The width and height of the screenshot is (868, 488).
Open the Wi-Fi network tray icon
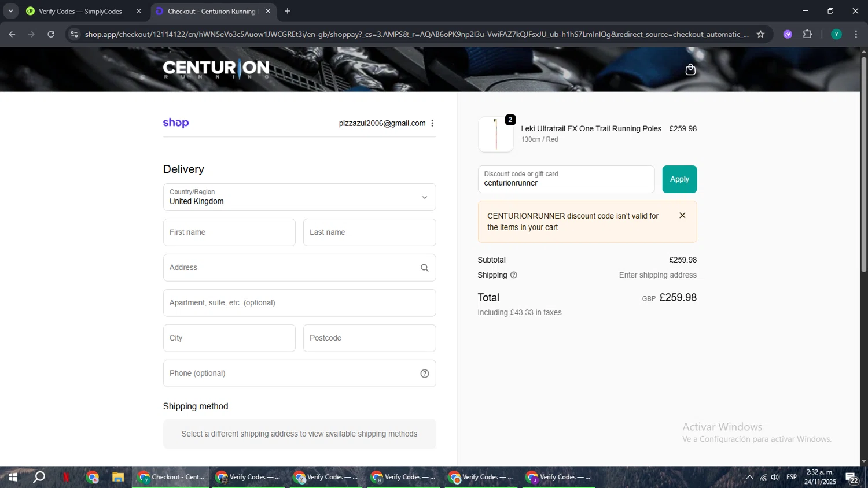click(763, 477)
